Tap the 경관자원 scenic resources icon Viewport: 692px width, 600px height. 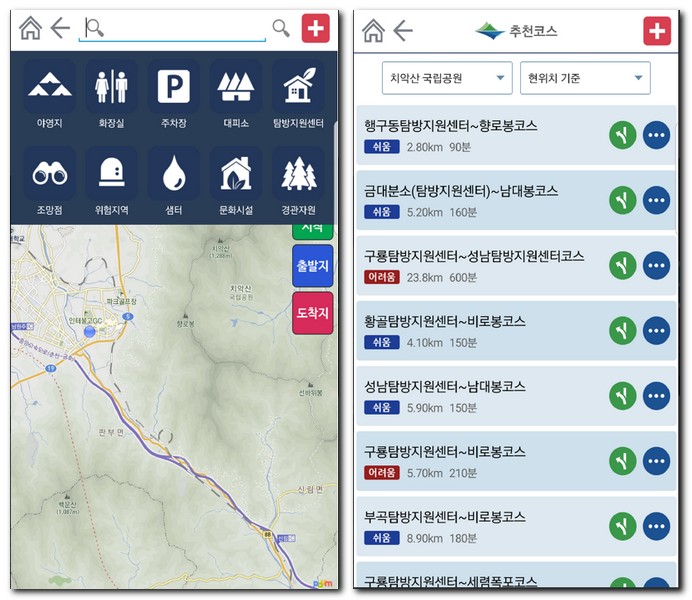click(298, 175)
